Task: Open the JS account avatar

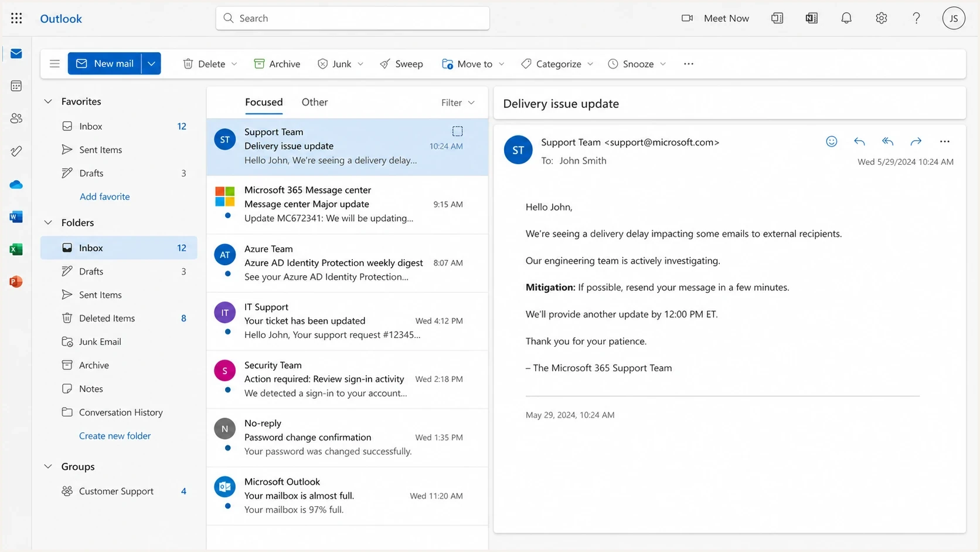Action: pos(954,18)
